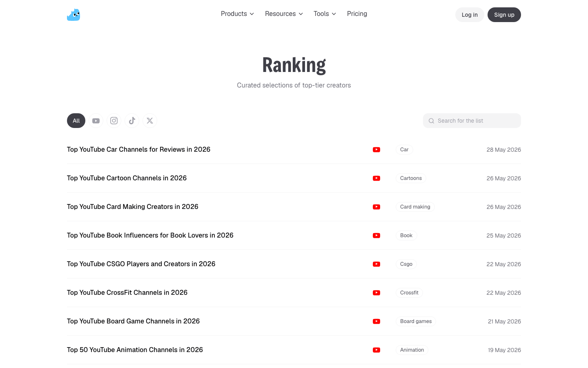Viewport: 588px width, 368px height.
Task: Click the Animation category tag
Action: [412, 350]
